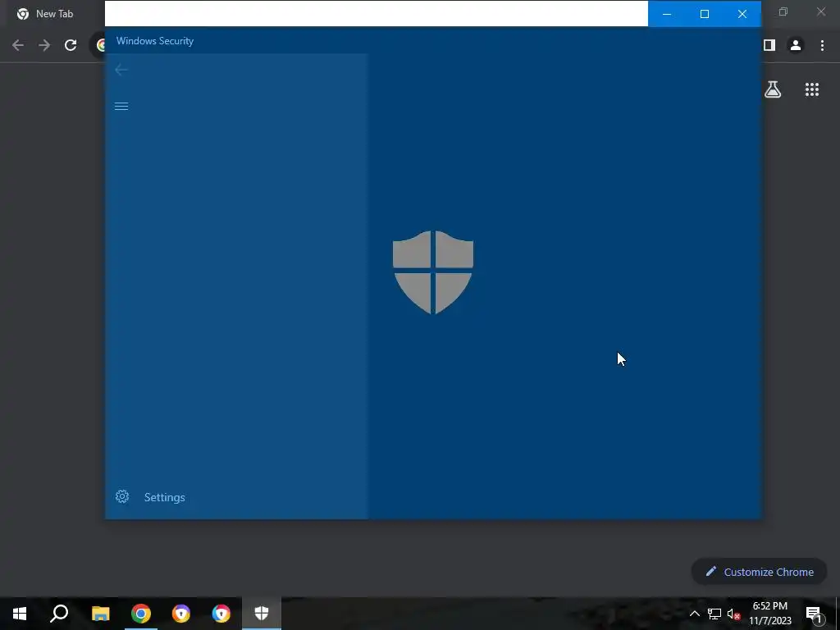This screenshot has width=840, height=630.
Task: Reload the page in Chrome
Action: click(71, 45)
